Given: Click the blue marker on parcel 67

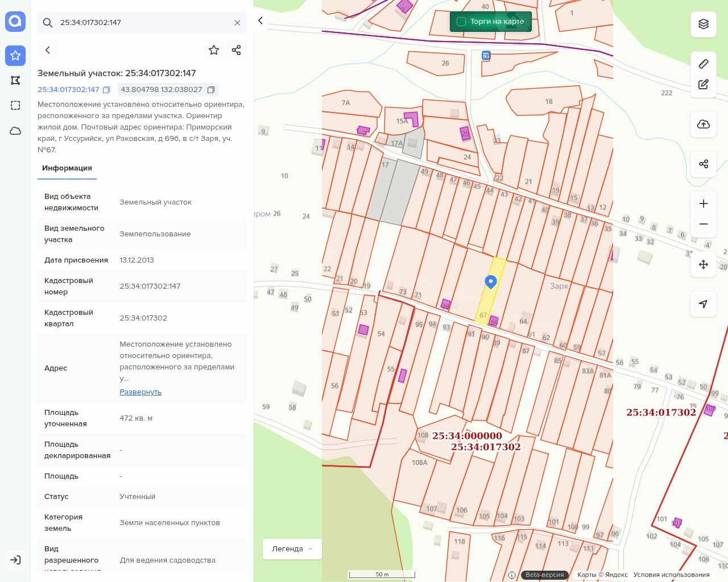Looking at the screenshot, I should point(491,281).
